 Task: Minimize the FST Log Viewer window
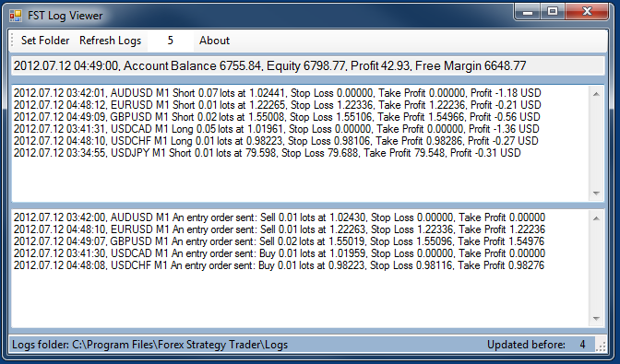point(528,12)
